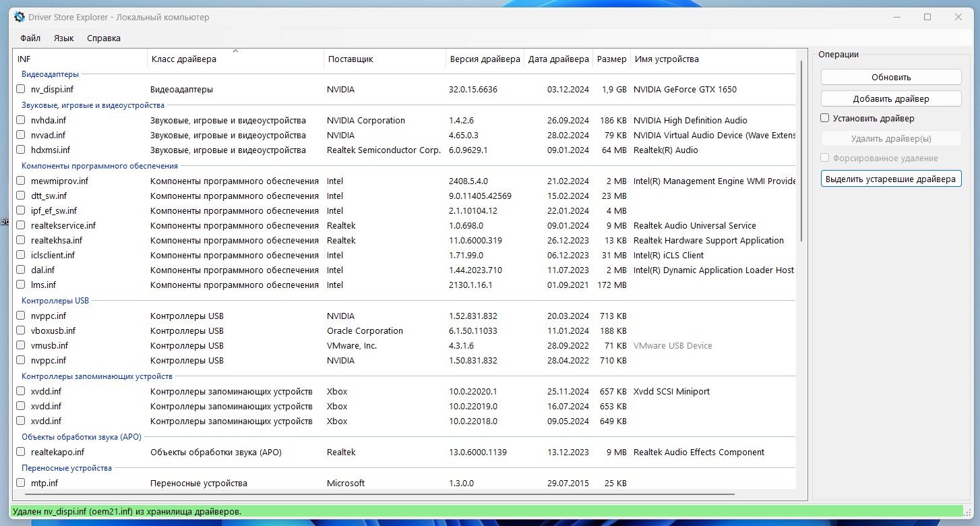This screenshot has width=980, height=526.
Task: Minimize the Driver Store Explorer window
Action: pyautogui.click(x=896, y=17)
